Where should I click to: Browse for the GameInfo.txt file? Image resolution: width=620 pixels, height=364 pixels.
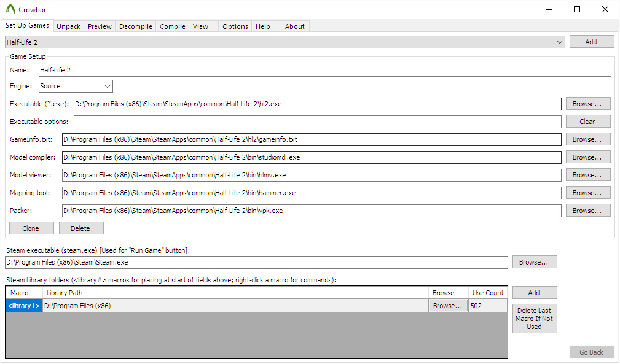(588, 139)
